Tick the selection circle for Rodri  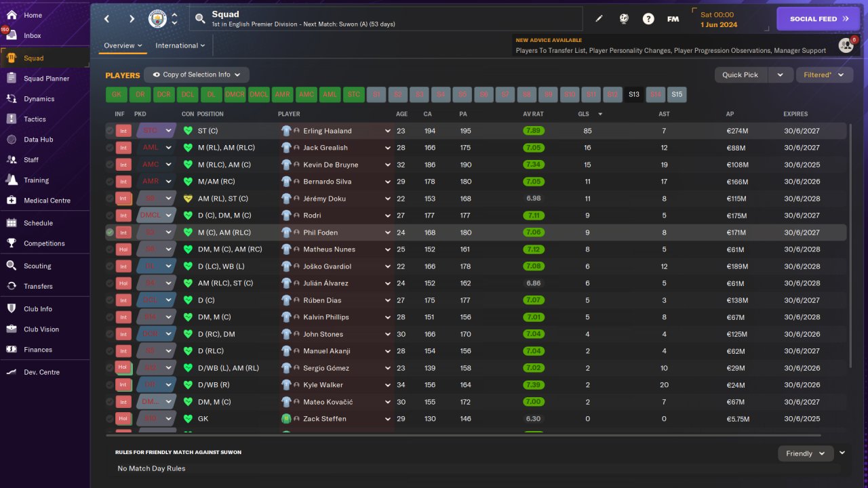pos(110,216)
